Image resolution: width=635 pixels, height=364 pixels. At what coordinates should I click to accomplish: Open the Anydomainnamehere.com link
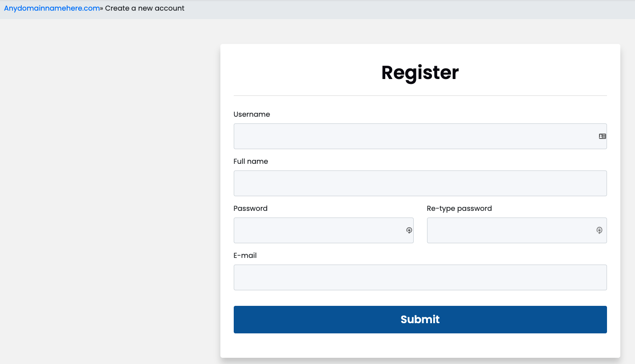pyautogui.click(x=51, y=8)
